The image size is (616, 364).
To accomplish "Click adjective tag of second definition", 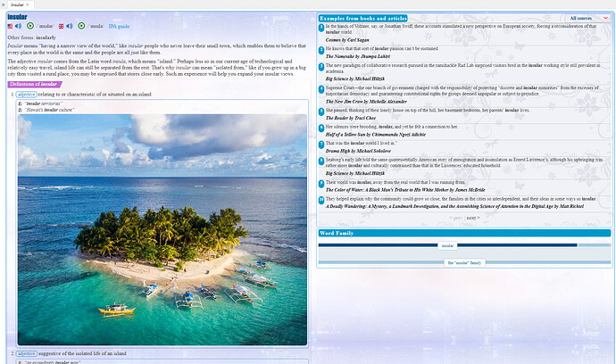I will pos(26,354).
